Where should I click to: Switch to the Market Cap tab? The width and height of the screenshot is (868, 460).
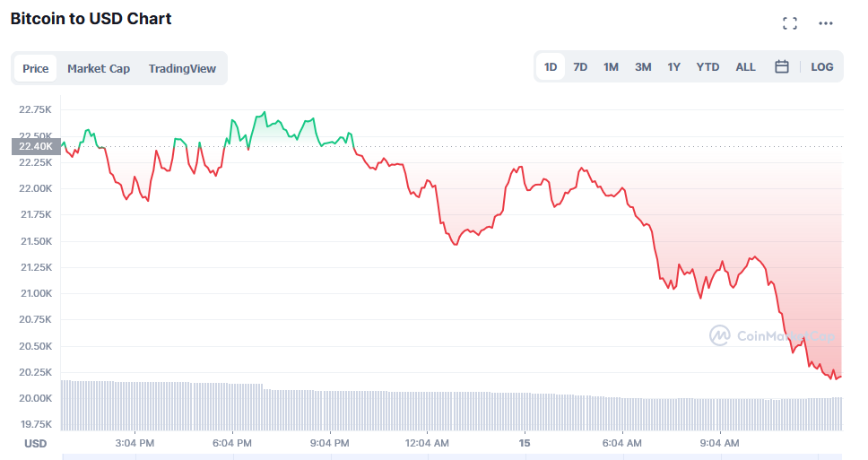click(99, 68)
